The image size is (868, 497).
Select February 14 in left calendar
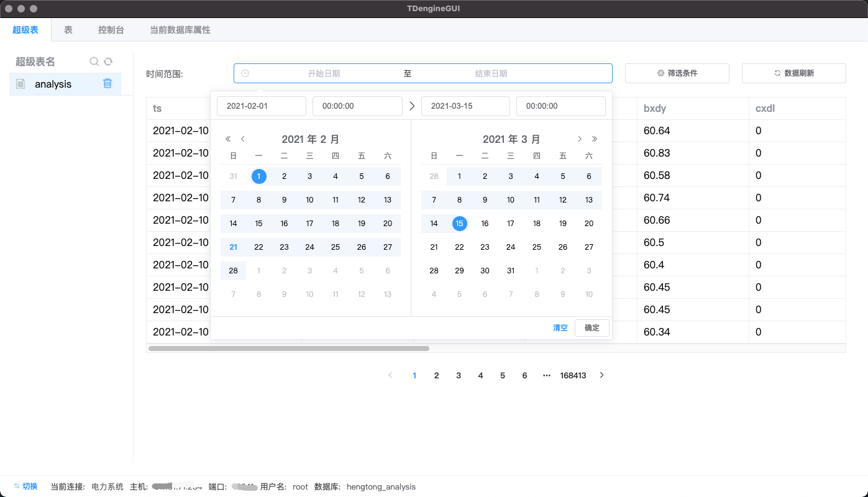pyautogui.click(x=233, y=224)
